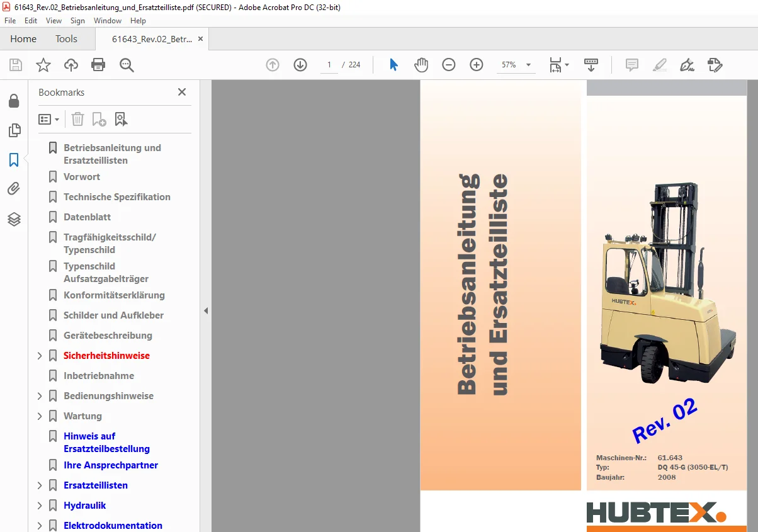758x532 pixels.
Task: Go to next page arrow icon
Action: click(300, 65)
